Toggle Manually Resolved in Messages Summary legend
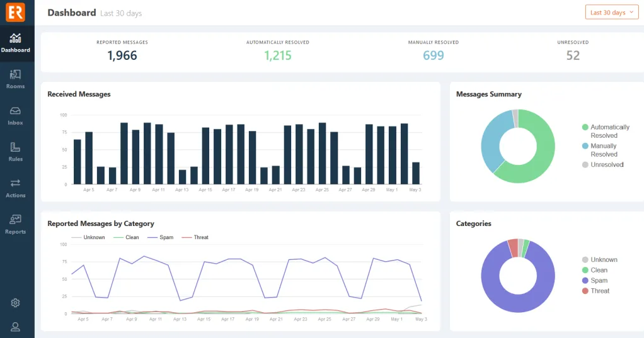 603,150
